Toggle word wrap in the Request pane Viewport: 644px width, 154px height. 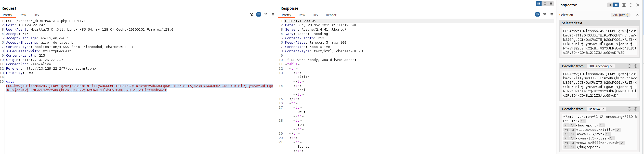tap(258, 15)
